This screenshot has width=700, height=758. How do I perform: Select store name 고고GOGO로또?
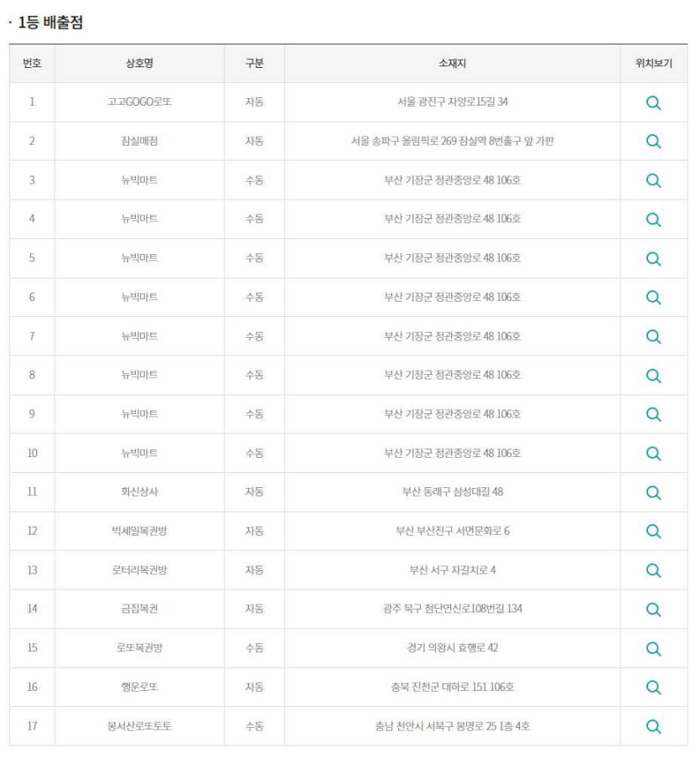click(x=139, y=102)
